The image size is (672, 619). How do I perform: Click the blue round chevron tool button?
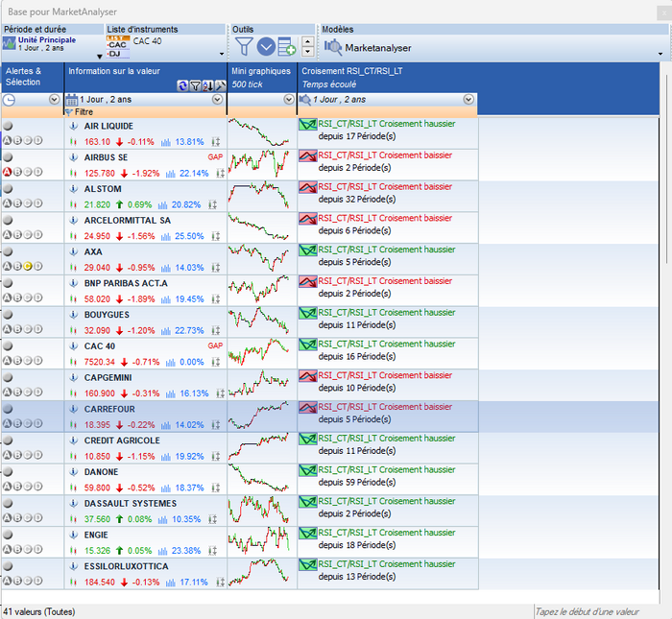pyautogui.click(x=266, y=46)
